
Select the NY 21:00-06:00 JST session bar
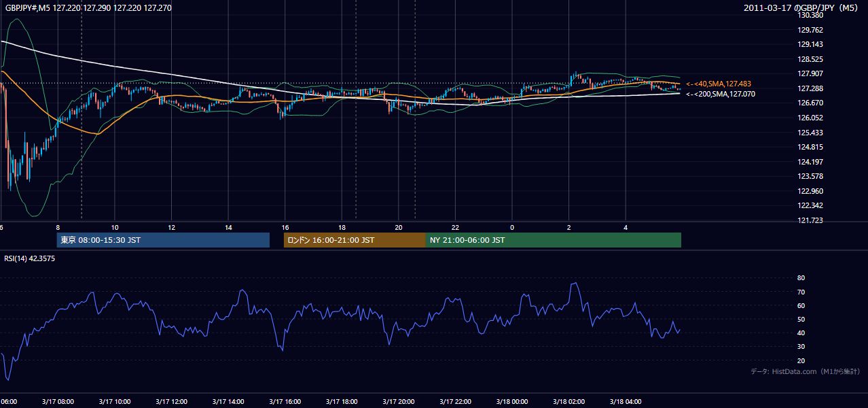(554, 240)
